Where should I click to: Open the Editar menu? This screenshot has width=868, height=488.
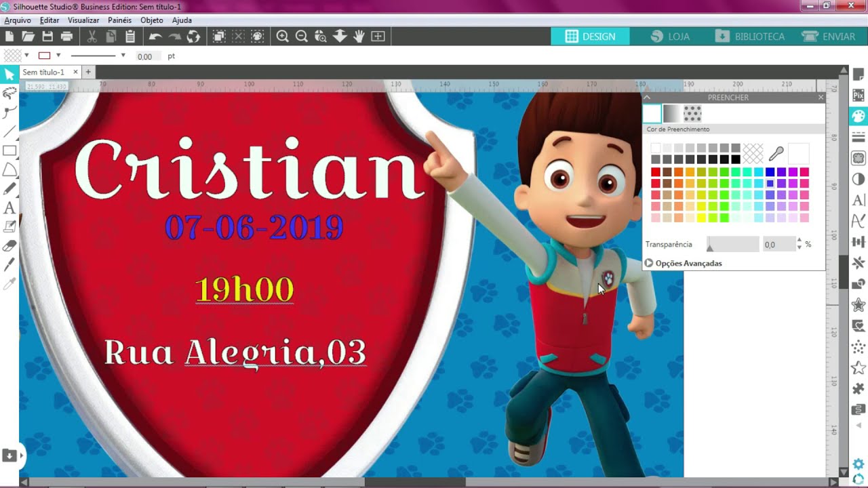(x=50, y=20)
